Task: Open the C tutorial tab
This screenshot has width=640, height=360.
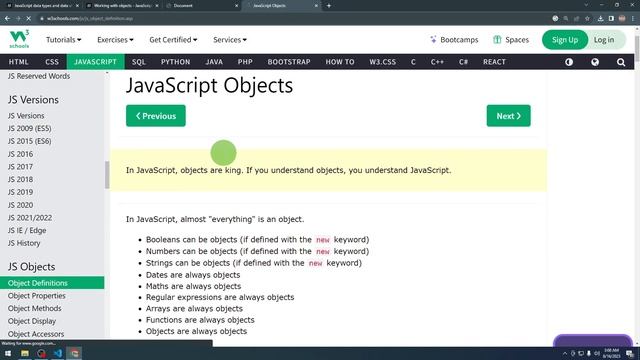Action: 413,62
